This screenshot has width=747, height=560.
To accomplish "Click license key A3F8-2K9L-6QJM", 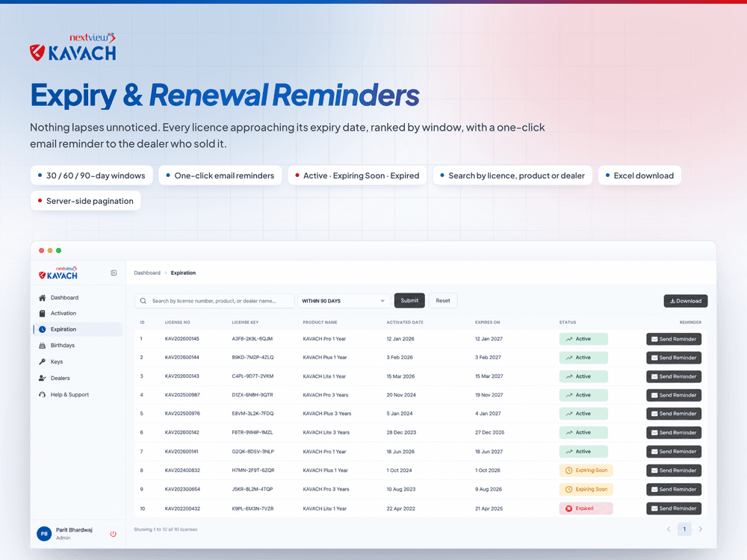I will coord(252,339).
